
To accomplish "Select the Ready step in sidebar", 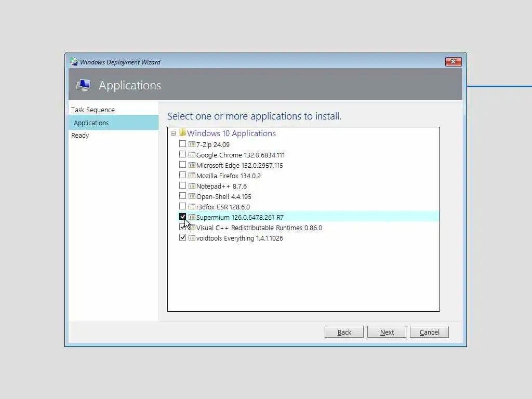I will pyautogui.click(x=80, y=136).
